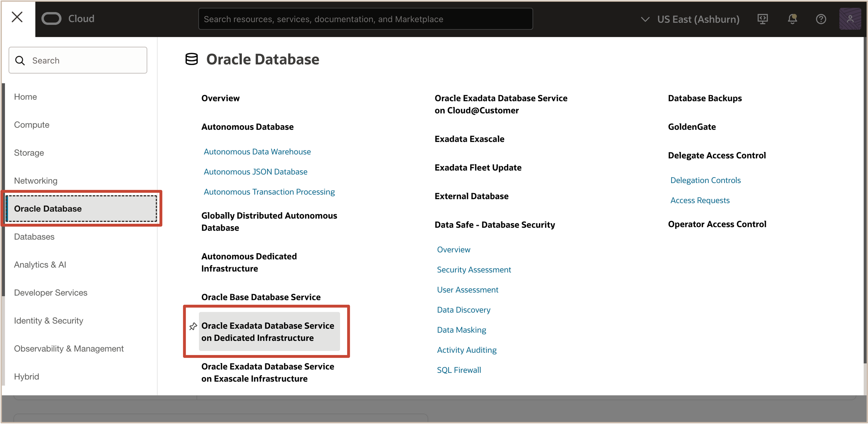Close the navigation menu with X icon

[17, 17]
